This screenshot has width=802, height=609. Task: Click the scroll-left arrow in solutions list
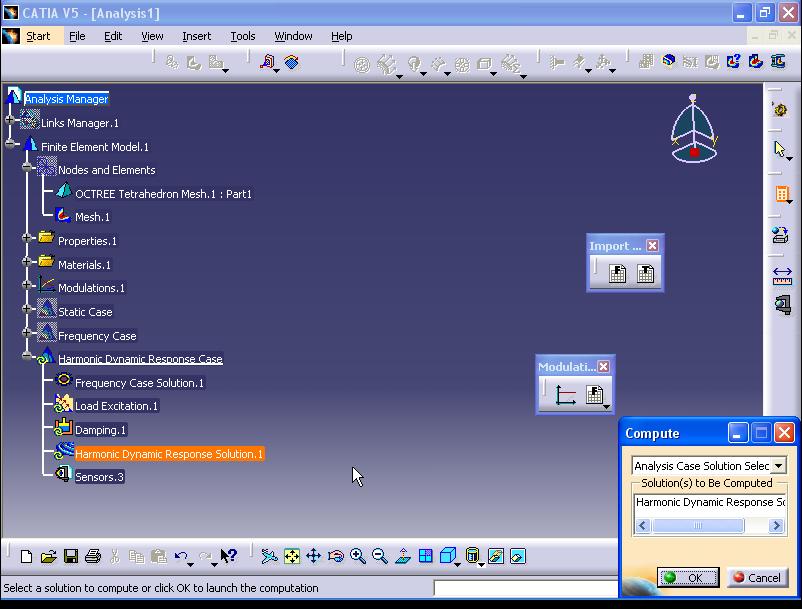[643, 526]
